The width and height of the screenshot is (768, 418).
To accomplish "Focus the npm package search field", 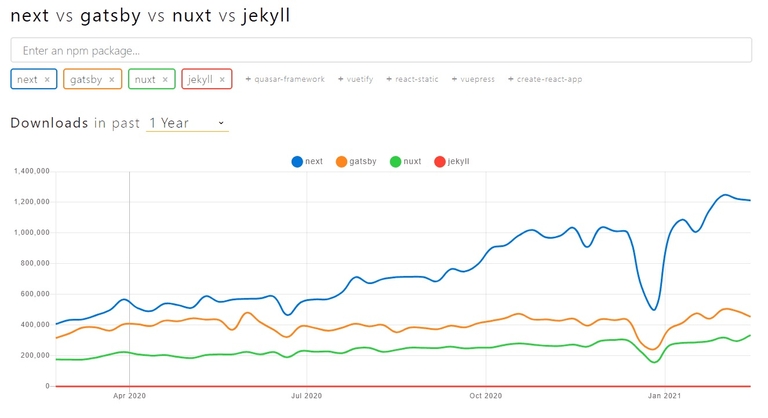I will point(381,50).
